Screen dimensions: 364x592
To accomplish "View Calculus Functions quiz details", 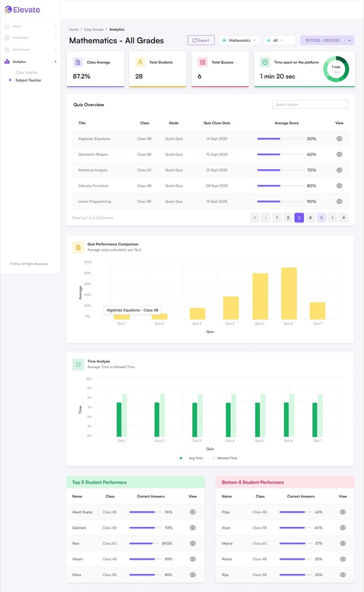I will (339, 186).
